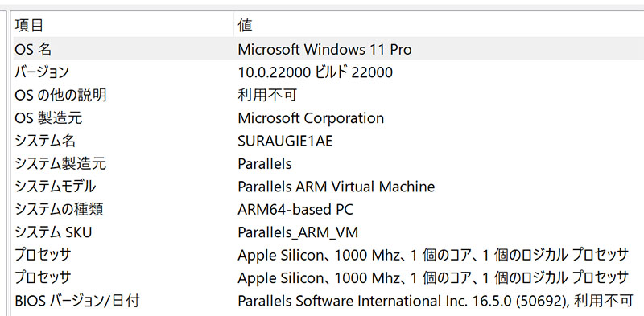The width and height of the screenshot is (644, 316).
Task: Select the システム名 row
Action: 328,142
